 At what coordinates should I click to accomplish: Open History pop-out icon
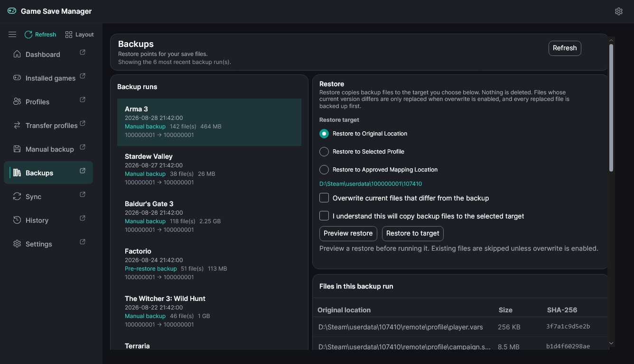[x=83, y=218]
